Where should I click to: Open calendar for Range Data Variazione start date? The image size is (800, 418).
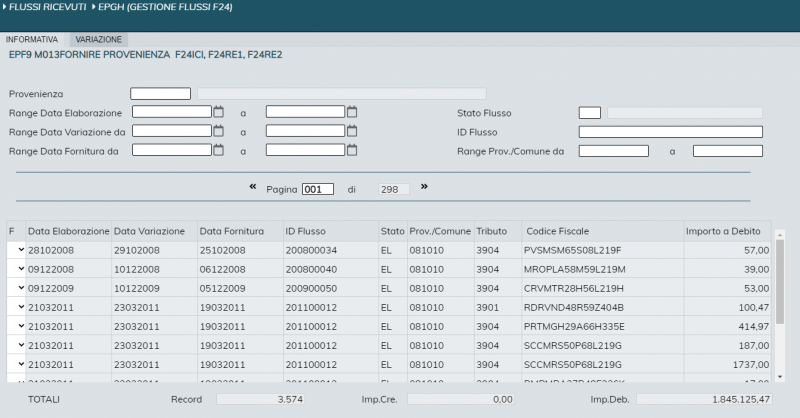(x=218, y=131)
